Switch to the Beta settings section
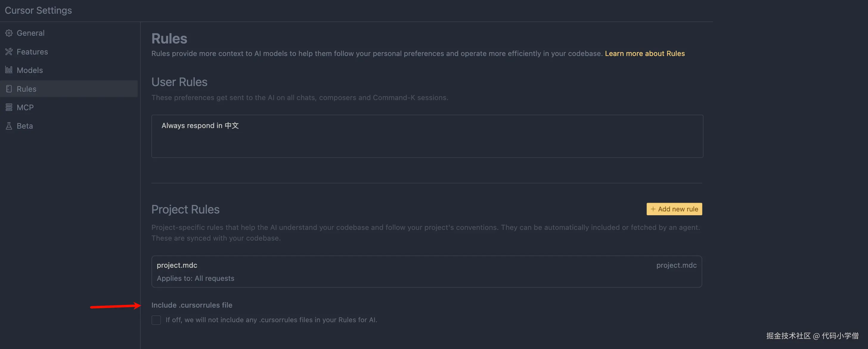Viewport: 868px width, 349px height. click(x=25, y=126)
